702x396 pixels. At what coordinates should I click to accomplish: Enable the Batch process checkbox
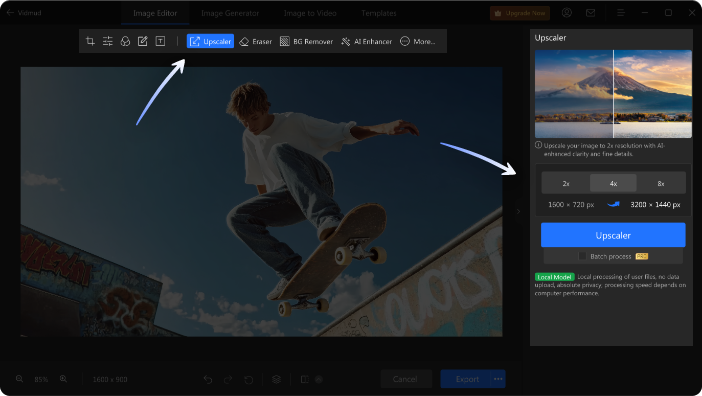coord(582,256)
